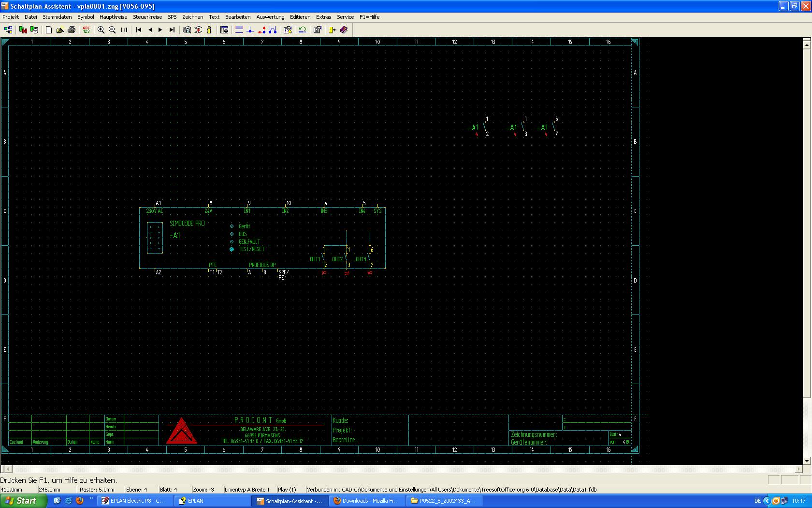
Task: Open the properties dialog icon
Action: click(x=318, y=30)
